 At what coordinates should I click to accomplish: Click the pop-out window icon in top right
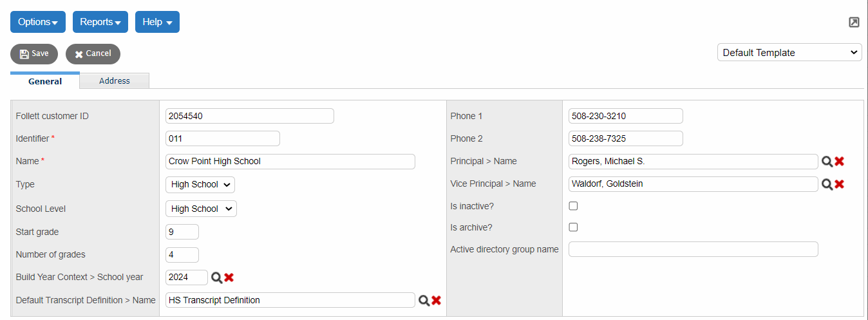pos(854,23)
